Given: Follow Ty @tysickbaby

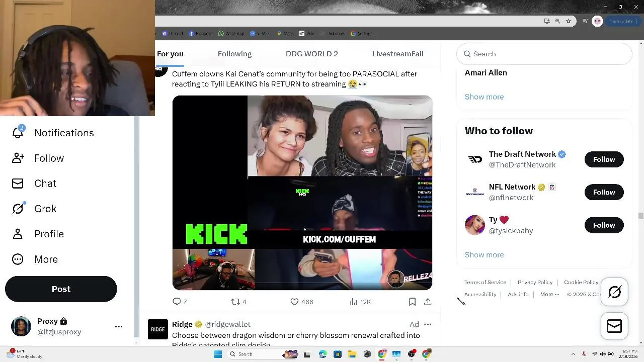Looking at the screenshot, I should click(x=604, y=225).
